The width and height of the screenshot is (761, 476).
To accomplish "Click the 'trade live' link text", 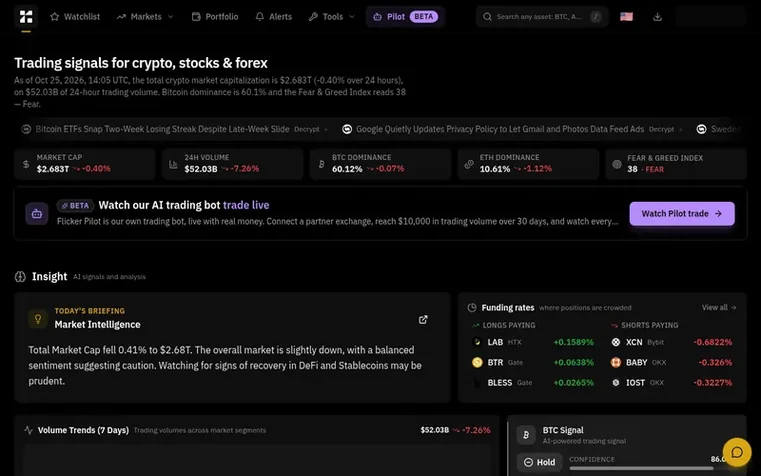I will [x=246, y=205].
